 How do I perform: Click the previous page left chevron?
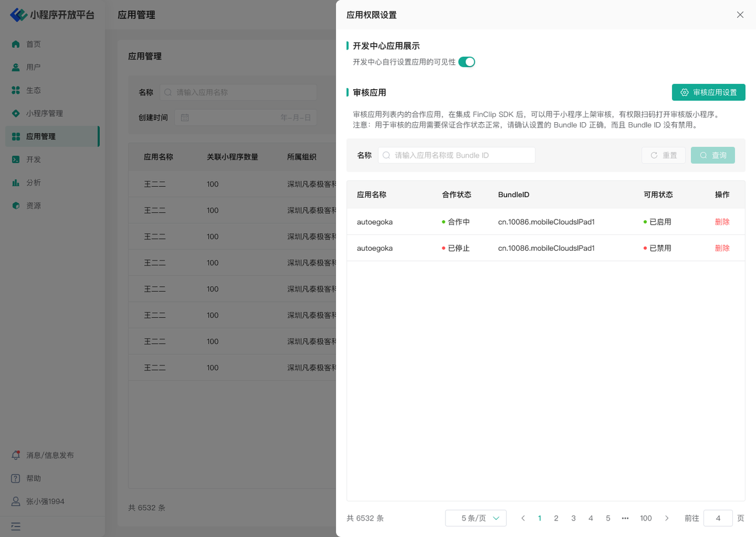(x=523, y=518)
